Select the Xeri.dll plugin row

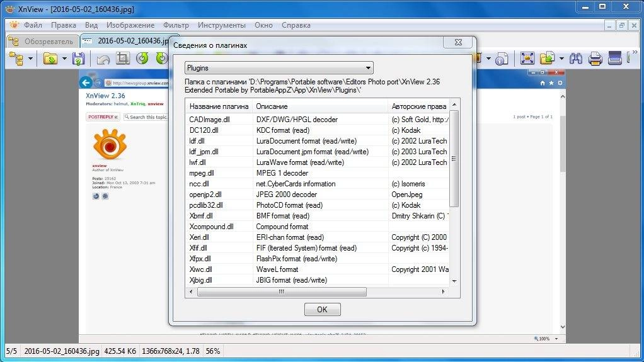tap(317, 237)
